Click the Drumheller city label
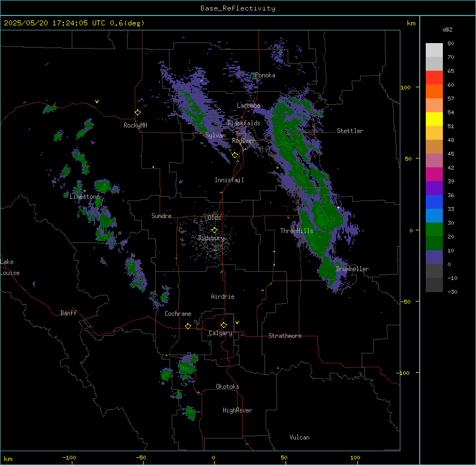 click(x=352, y=269)
